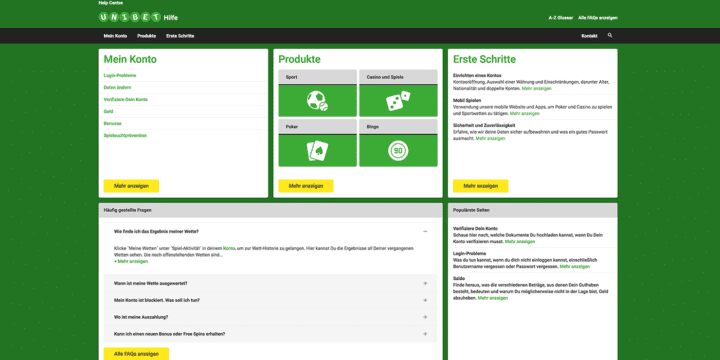
Task: Click Mehr anzeigen button in Mein Konto card
Action: coord(131,186)
